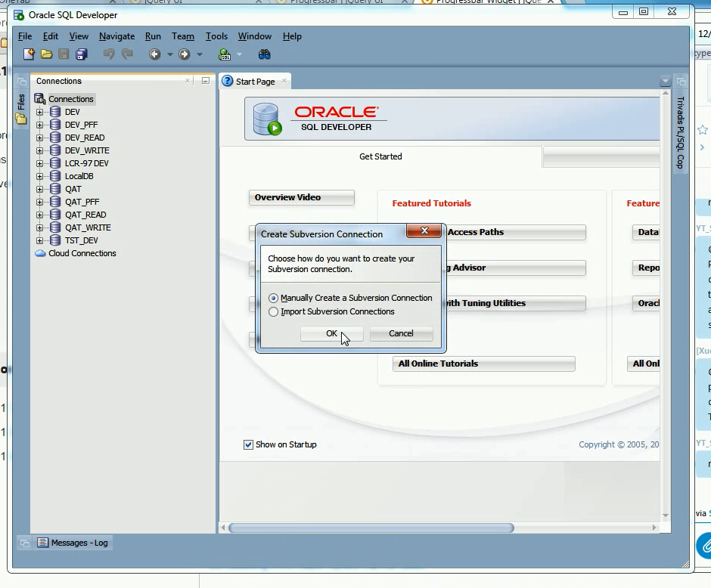Open the Team menu
This screenshot has width=711, height=588.
pyautogui.click(x=183, y=36)
